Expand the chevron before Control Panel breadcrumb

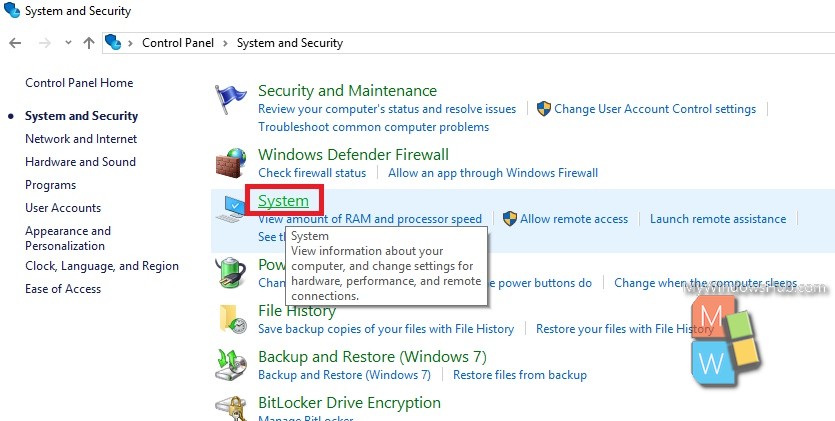coord(130,43)
